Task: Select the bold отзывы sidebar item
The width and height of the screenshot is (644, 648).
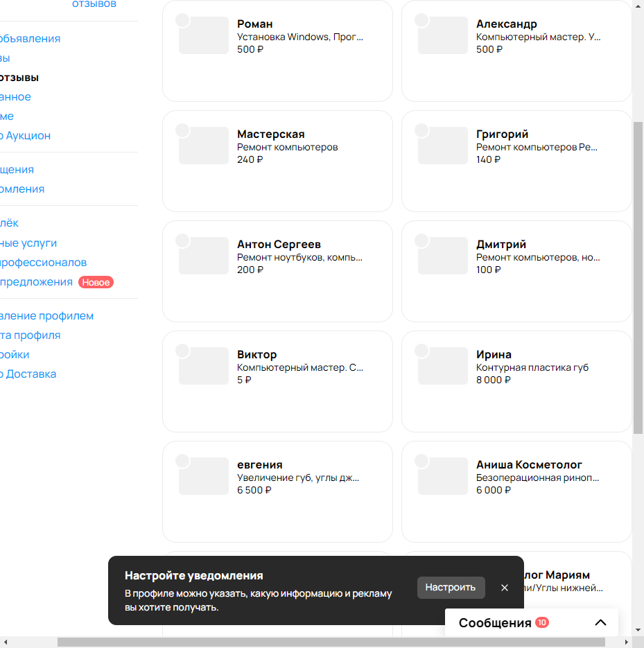Action: [19, 78]
